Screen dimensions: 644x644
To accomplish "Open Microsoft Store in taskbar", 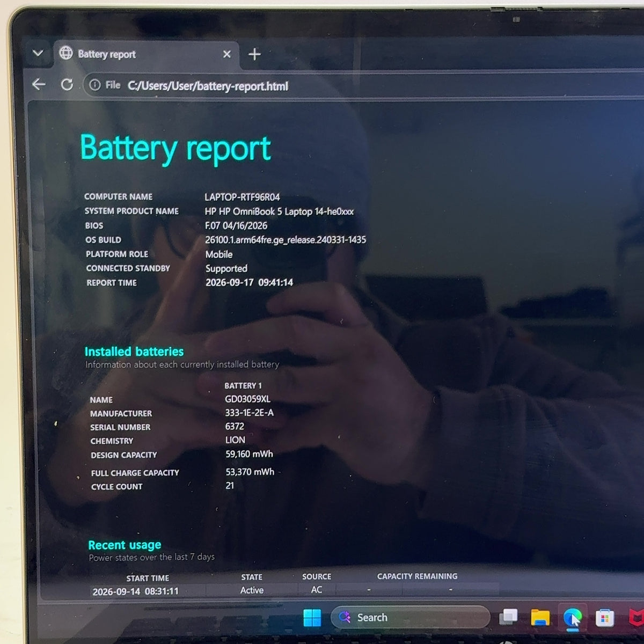I will 605,618.
